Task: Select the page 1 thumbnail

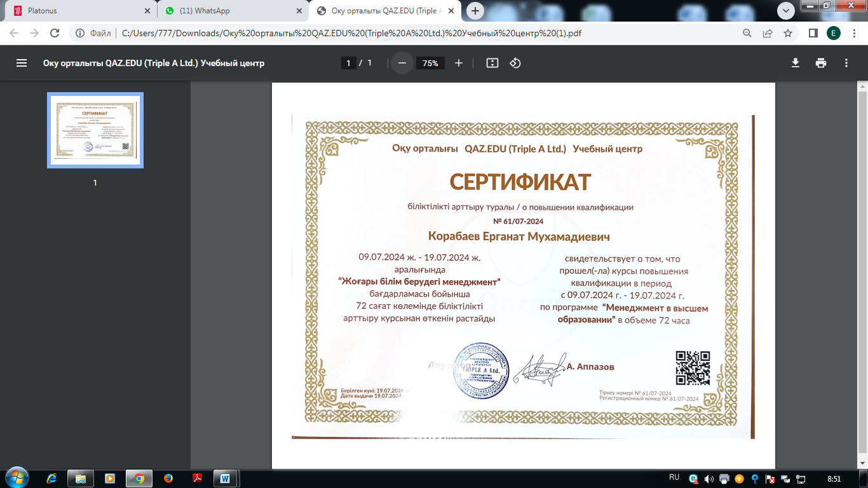Action: 95,130
